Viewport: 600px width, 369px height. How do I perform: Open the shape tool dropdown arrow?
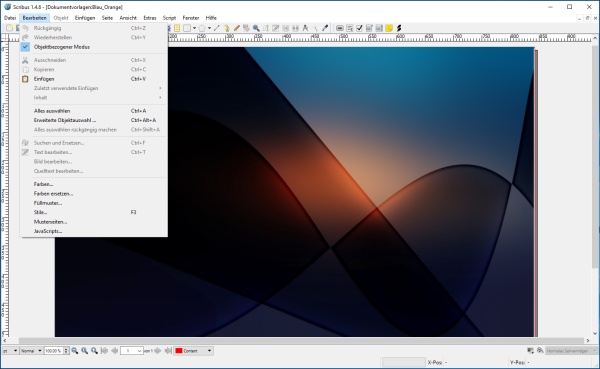[x=194, y=28]
